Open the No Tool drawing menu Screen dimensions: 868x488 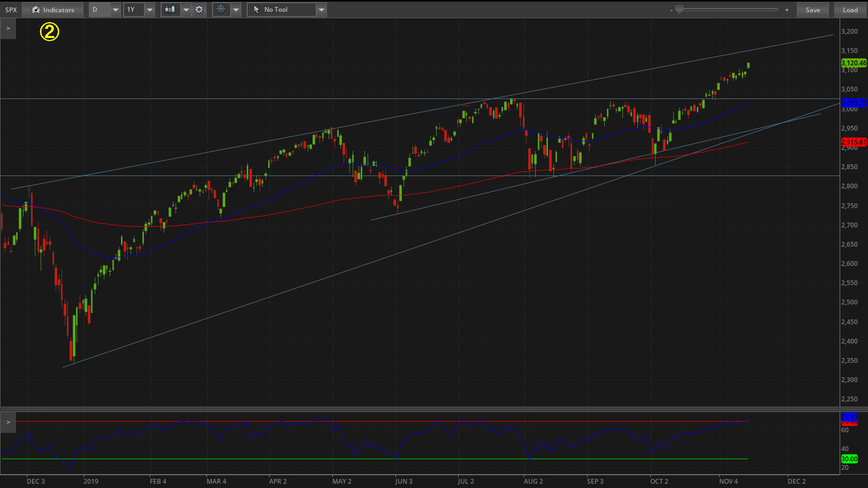tap(321, 9)
